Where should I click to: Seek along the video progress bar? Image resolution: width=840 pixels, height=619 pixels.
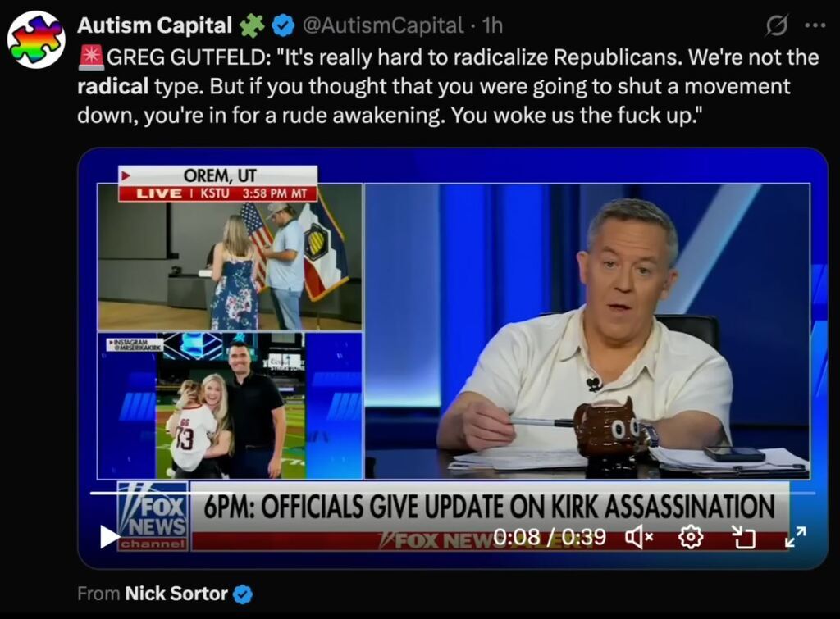point(453,493)
